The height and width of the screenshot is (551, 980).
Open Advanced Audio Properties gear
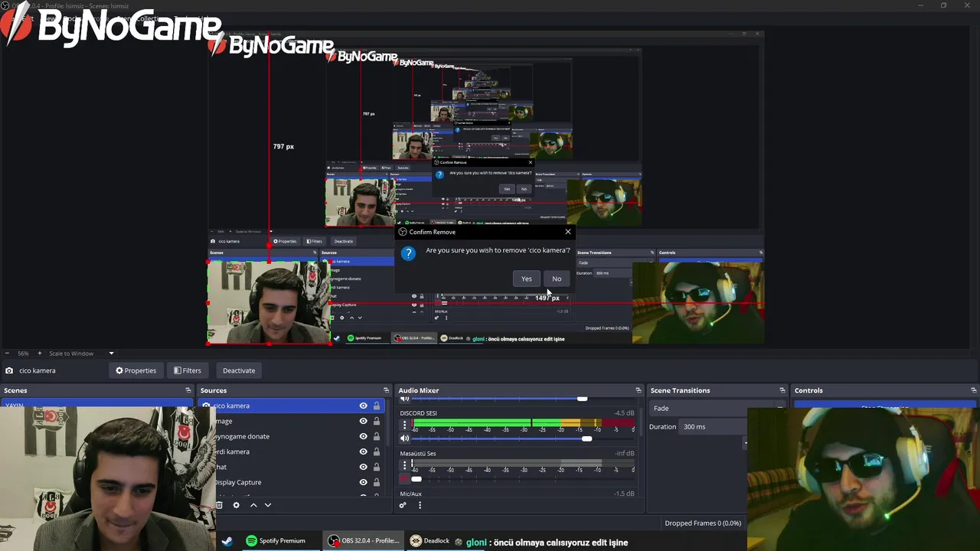403,505
